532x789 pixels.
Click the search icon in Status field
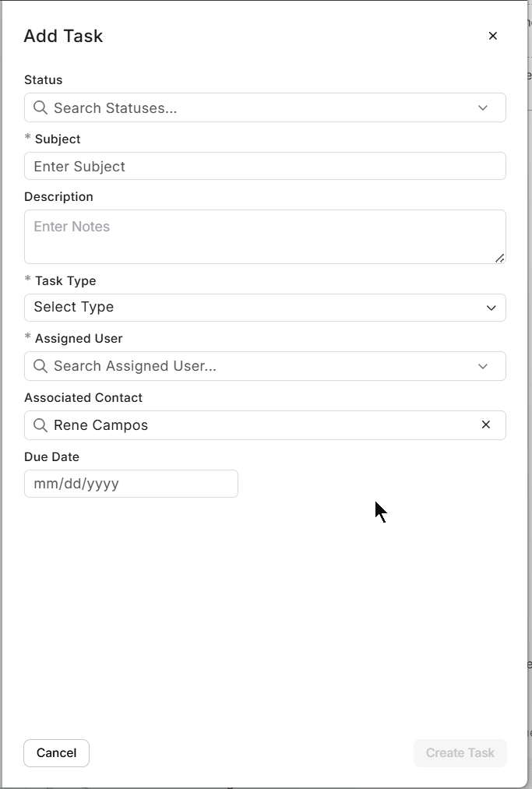40,107
